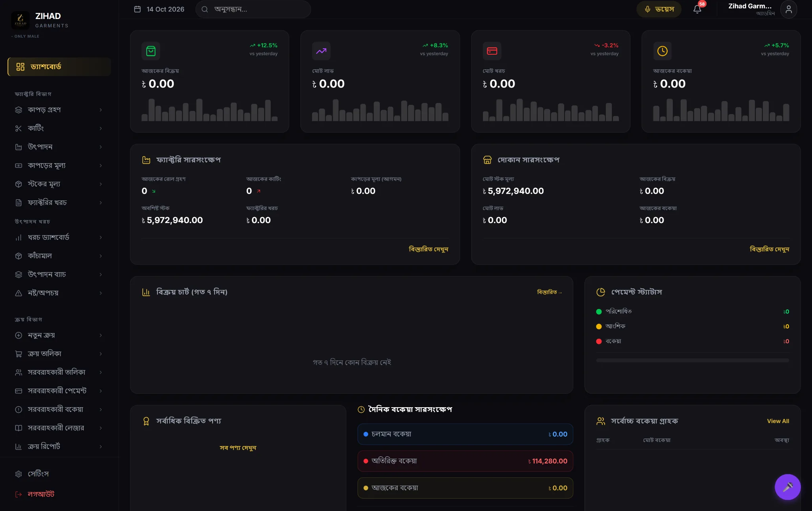812x511 pixels.
Task: Click the notification bell icon
Action: click(697, 9)
